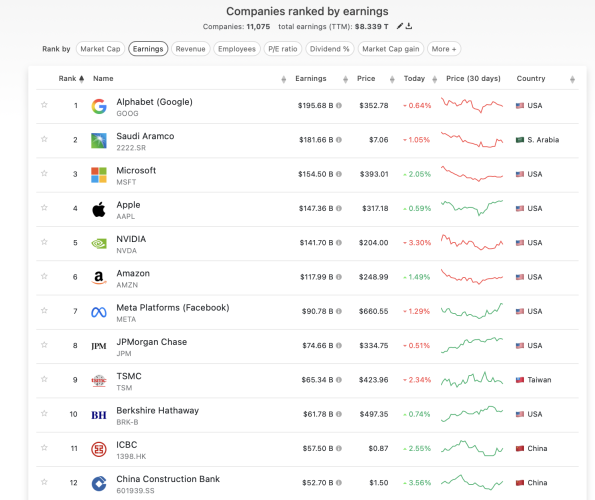Open the info icon beside Microsoft earnings
This screenshot has width=595, height=500.
coord(339,174)
